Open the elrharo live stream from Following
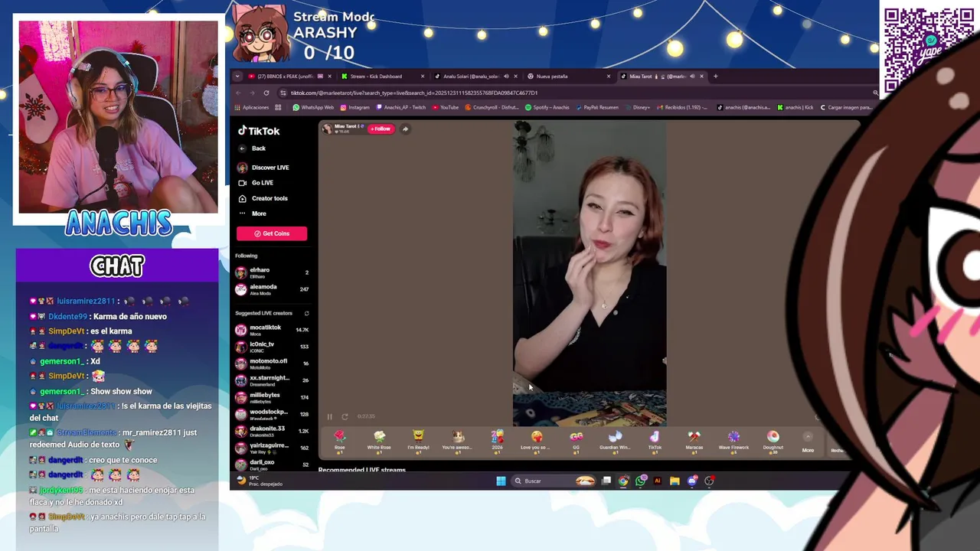Viewport: 980px width, 551px height. click(273, 272)
